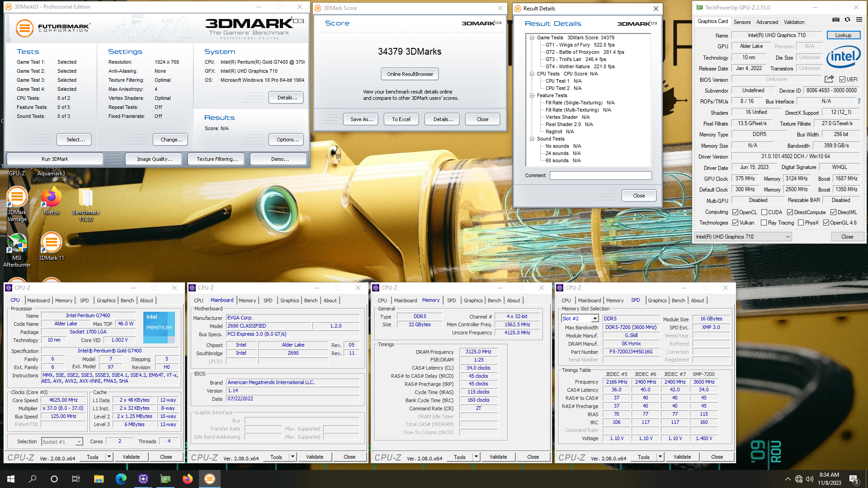
Task: Switch to 3DMark03 via taskbar icon
Action: [x=210, y=479]
